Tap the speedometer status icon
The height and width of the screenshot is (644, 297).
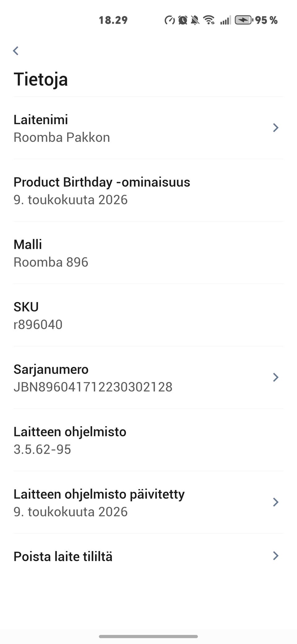pyautogui.click(x=170, y=20)
